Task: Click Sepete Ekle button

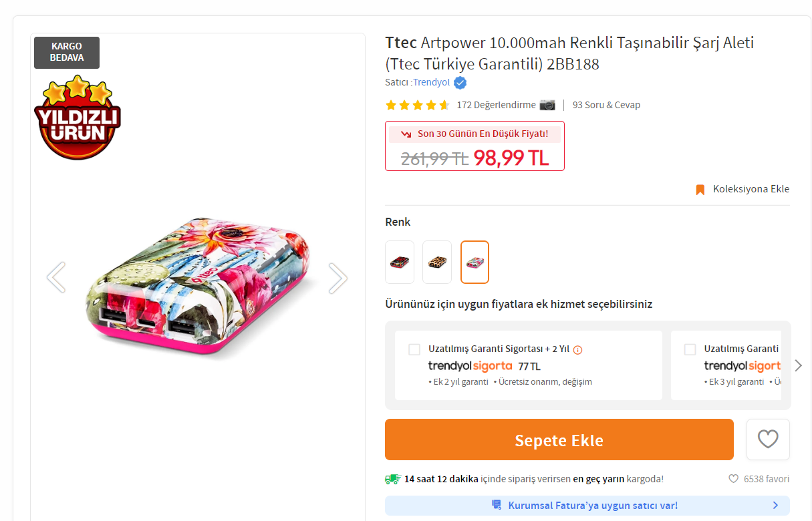Action: point(559,440)
